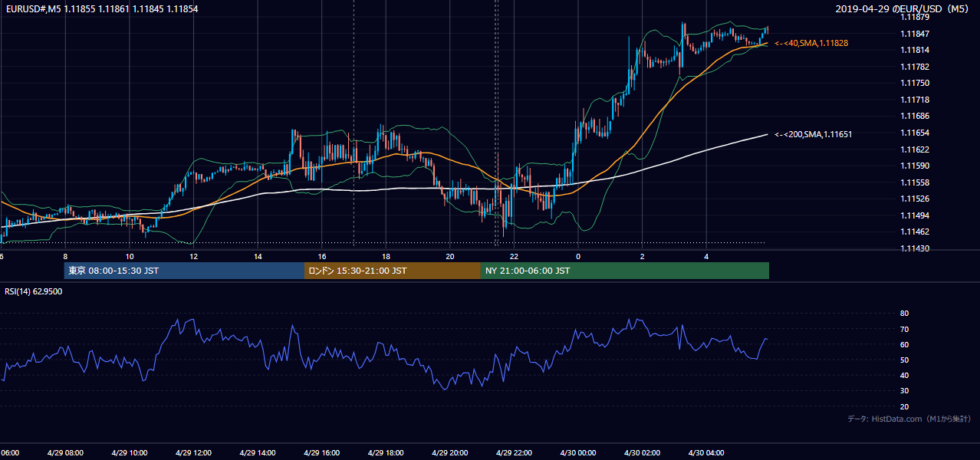980x460 pixels.
Task: Click price level 1.11814 on the axis
Action: [915, 50]
